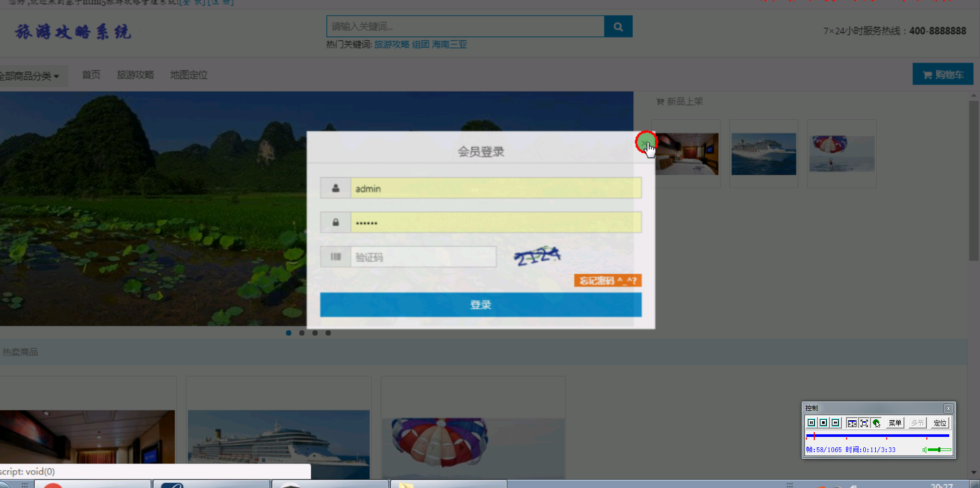Click the lock icon beside password field

[335, 223]
